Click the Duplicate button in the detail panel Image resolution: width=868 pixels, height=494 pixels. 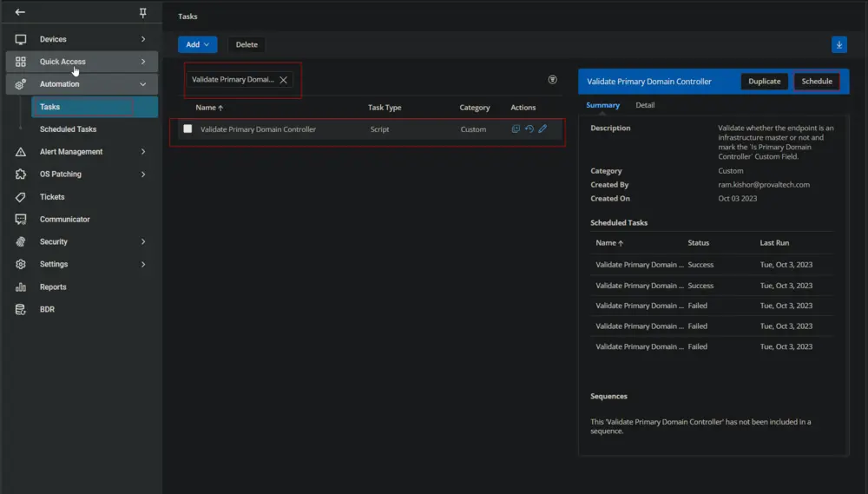tap(764, 82)
